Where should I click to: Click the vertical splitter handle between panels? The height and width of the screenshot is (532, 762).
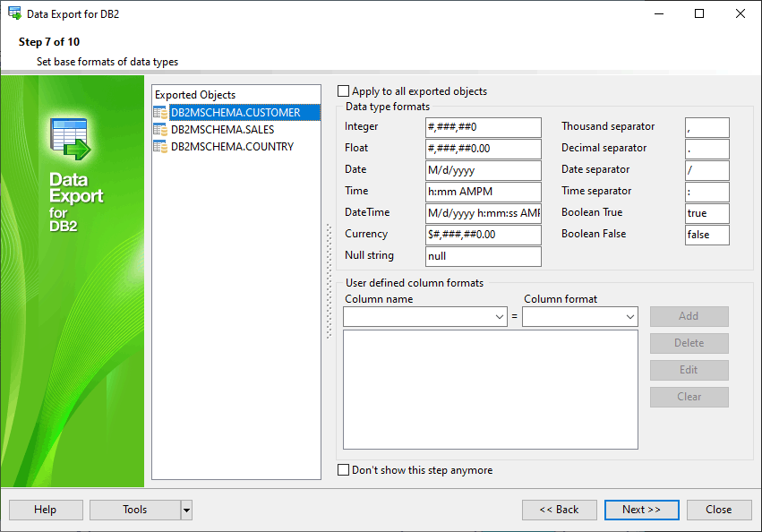click(x=329, y=282)
